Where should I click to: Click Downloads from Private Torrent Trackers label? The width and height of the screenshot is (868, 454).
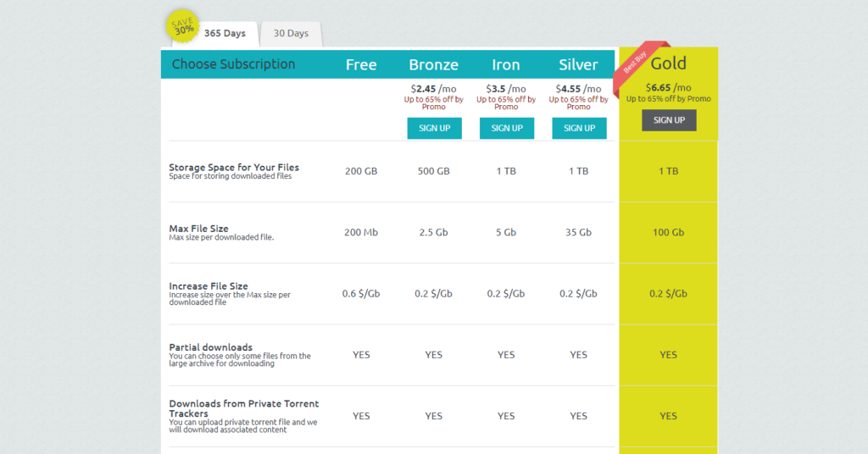[x=243, y=408]
